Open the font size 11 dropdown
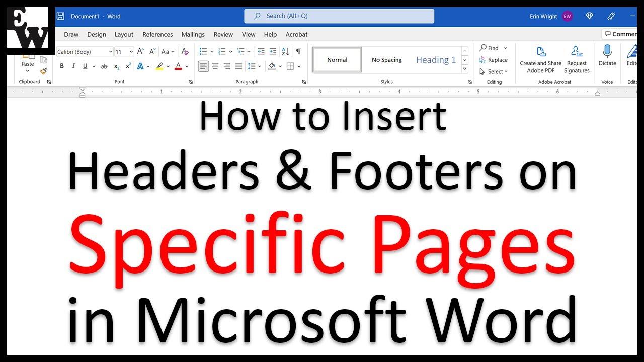This screenshot has width=644, height=362. coord(131,52)
